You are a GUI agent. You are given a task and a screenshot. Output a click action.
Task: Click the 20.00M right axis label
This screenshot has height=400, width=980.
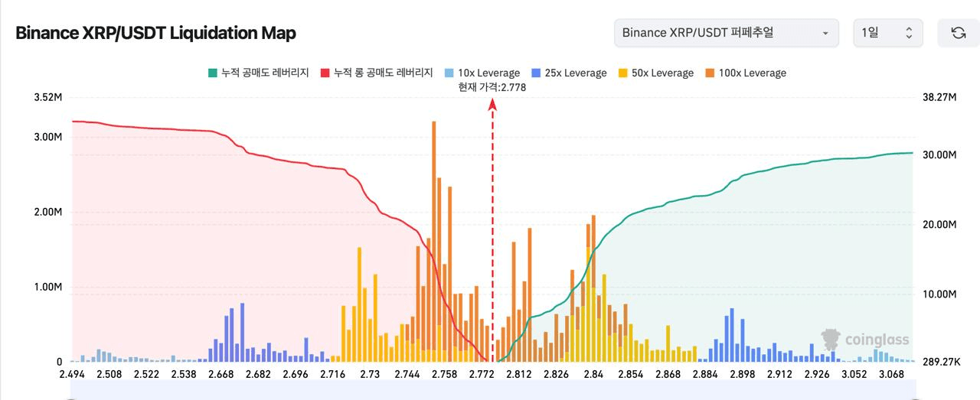pyautogui.click(x=939, y=224)
